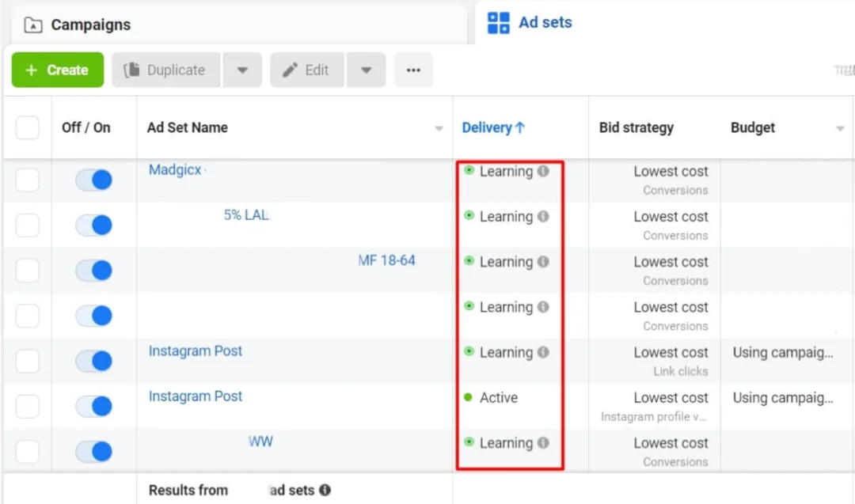Tick the checkbox for the WW row
Image resolution: width=855 pixels, height=504 pixels.
pos(27,451)
